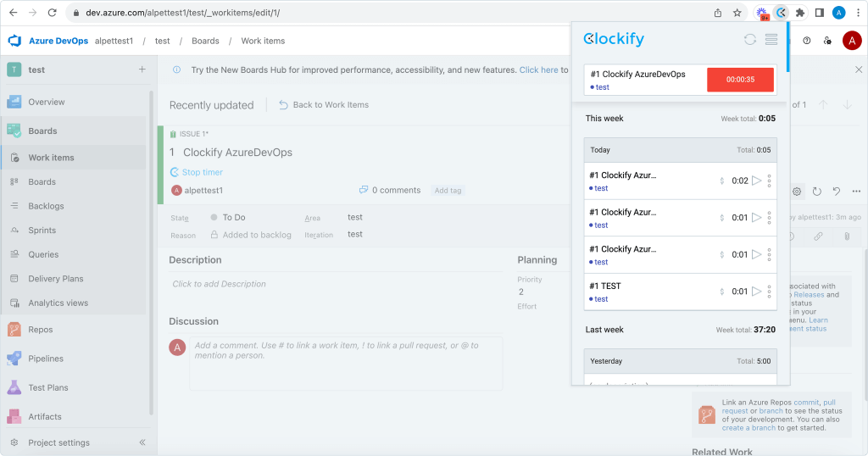Go back with the browser back arrow
Screen dimensions: 868x456
point(14,13)
